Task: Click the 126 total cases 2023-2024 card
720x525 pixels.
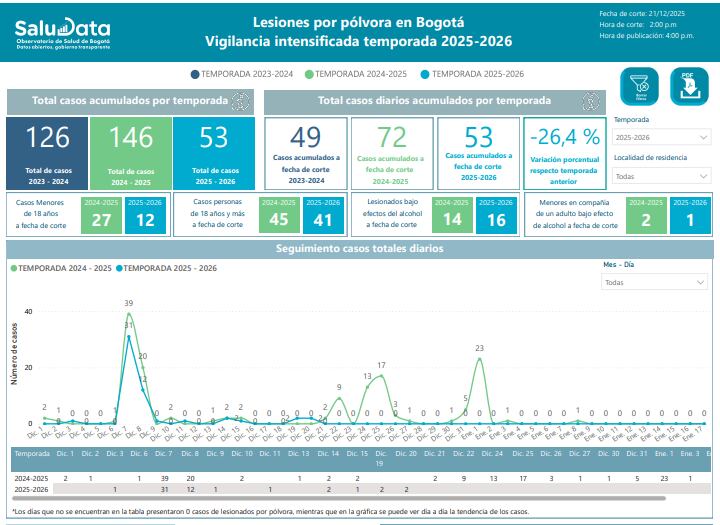Action: 48,151
